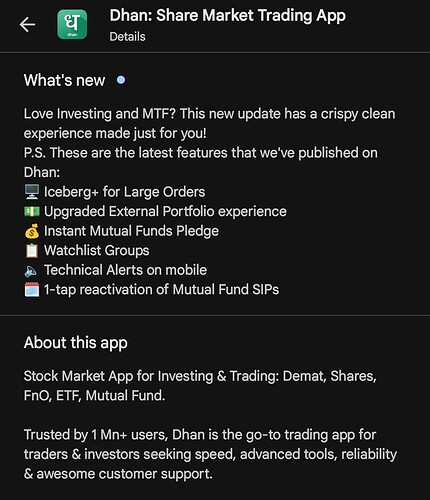Click the Watchlist Groups feature text
Screen dimensions: 430x500
[97, 251]
